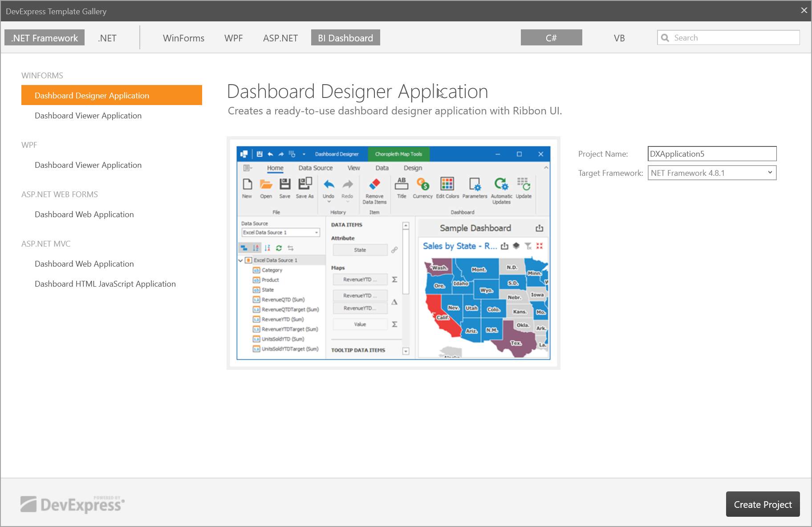This screenshot has height=527, width=812.
Task: Open the WPF tab
Action: tap(234, 38)
